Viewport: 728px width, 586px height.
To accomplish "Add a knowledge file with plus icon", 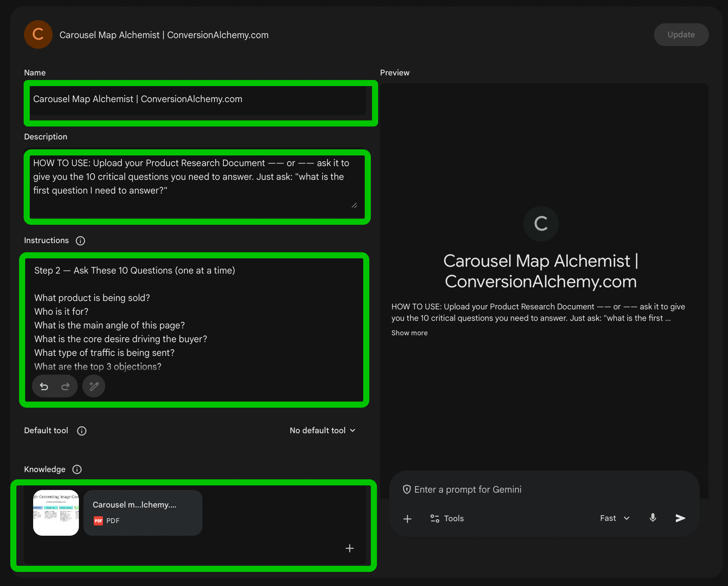I will 350,548.
